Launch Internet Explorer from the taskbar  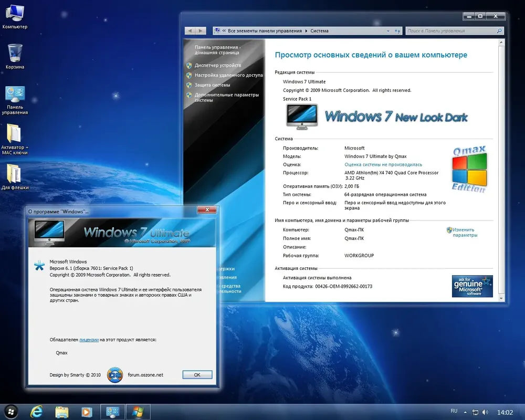[36, 412]
